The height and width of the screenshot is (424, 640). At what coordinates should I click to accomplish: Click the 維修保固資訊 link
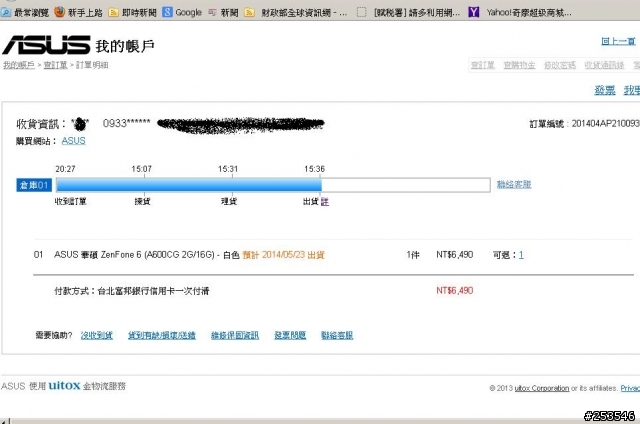pyautogui.click(x=235, y=335)
